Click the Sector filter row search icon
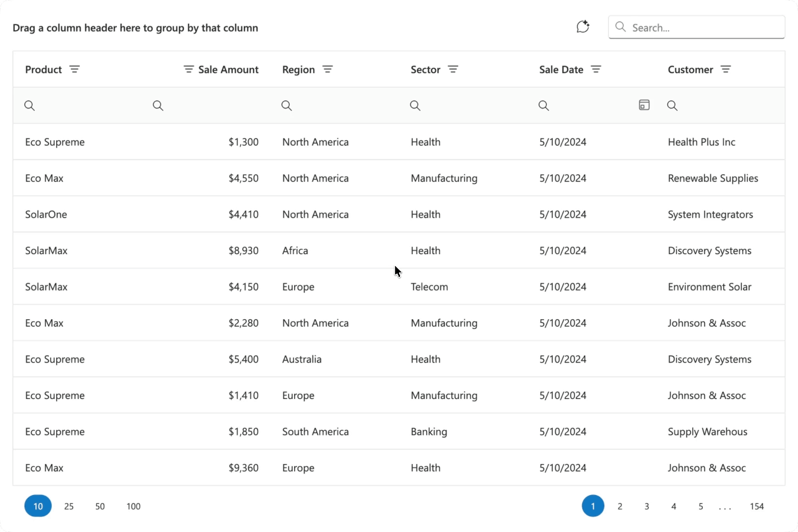 point(415,105)
